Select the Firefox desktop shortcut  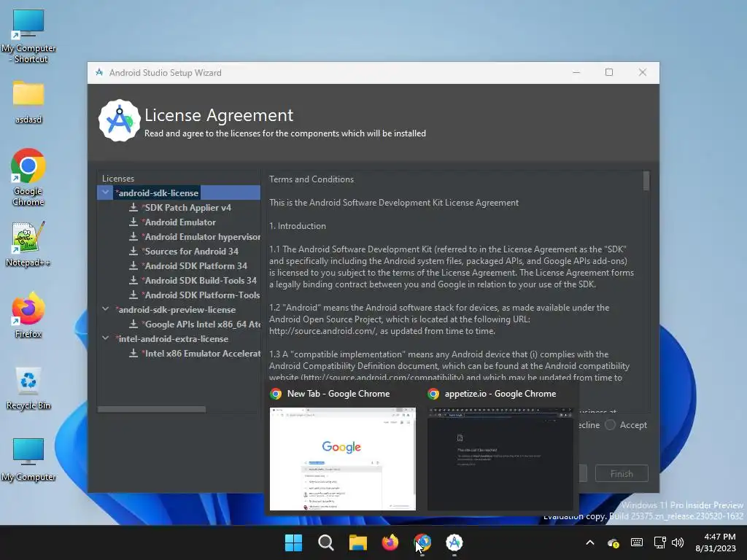pos(28,315)
